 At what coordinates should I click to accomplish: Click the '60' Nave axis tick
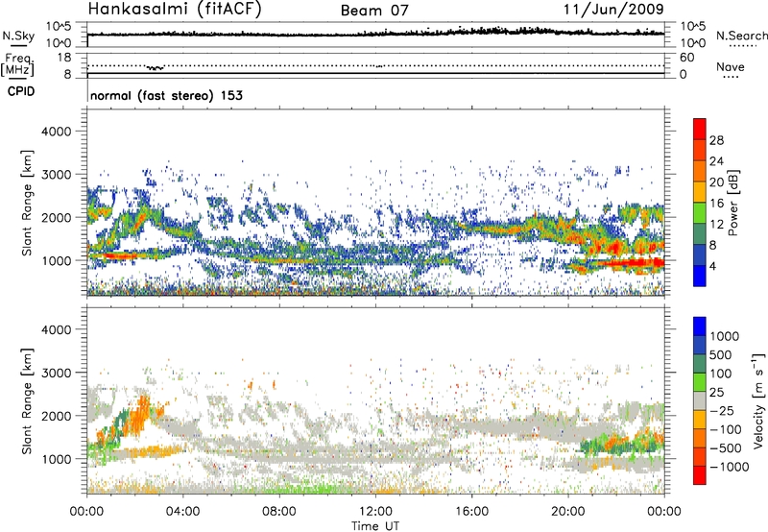click(x=686, y=58)
